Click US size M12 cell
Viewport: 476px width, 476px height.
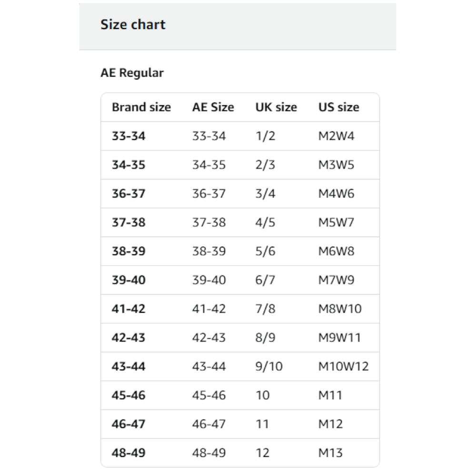point(331,424)
